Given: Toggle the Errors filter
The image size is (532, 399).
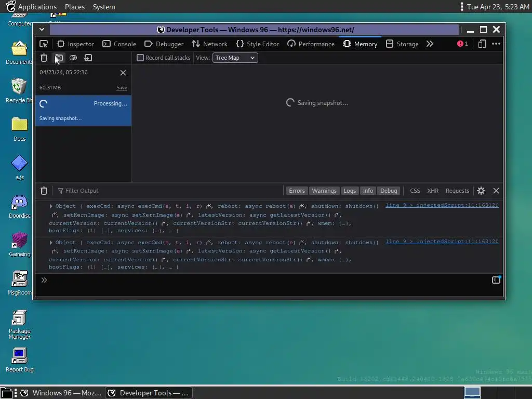Looking at the screenshot, I should [x=297, y=191].
